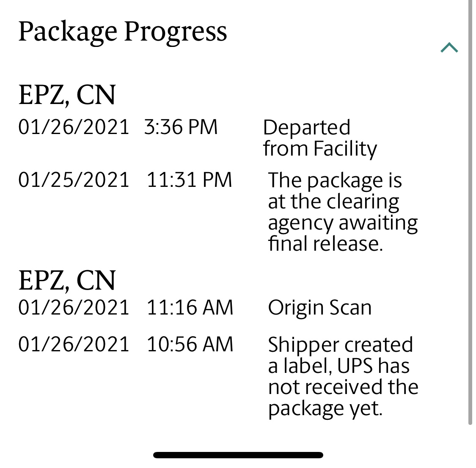Select the Shipper created a label status
The height and width of the screenshot is (468, 476).
tap(343, 376)
